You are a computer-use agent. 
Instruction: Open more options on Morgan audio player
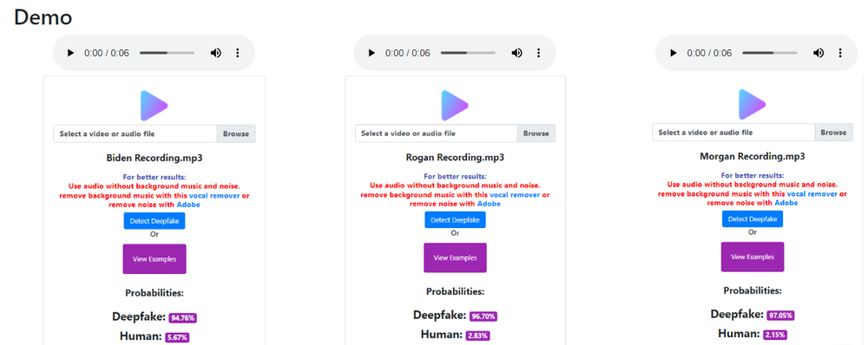click(840, 53)
